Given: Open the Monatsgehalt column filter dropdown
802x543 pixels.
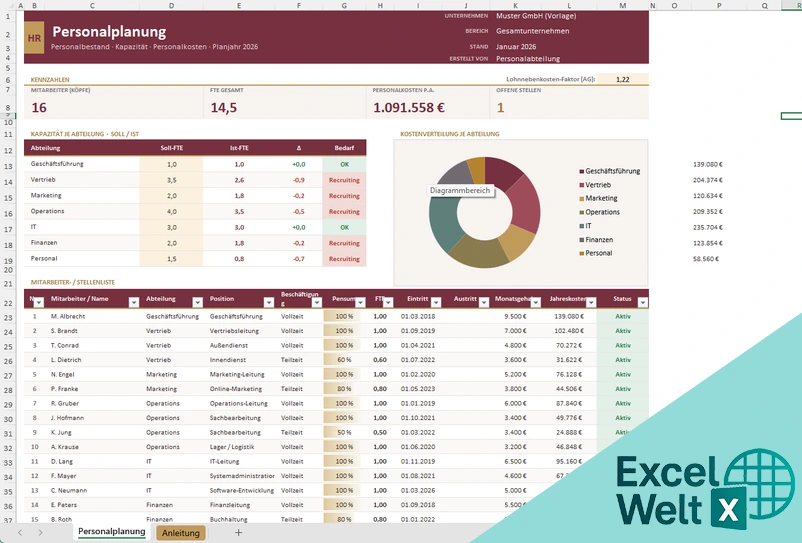Looking at the screenshot, I should (x=536, y=303).
